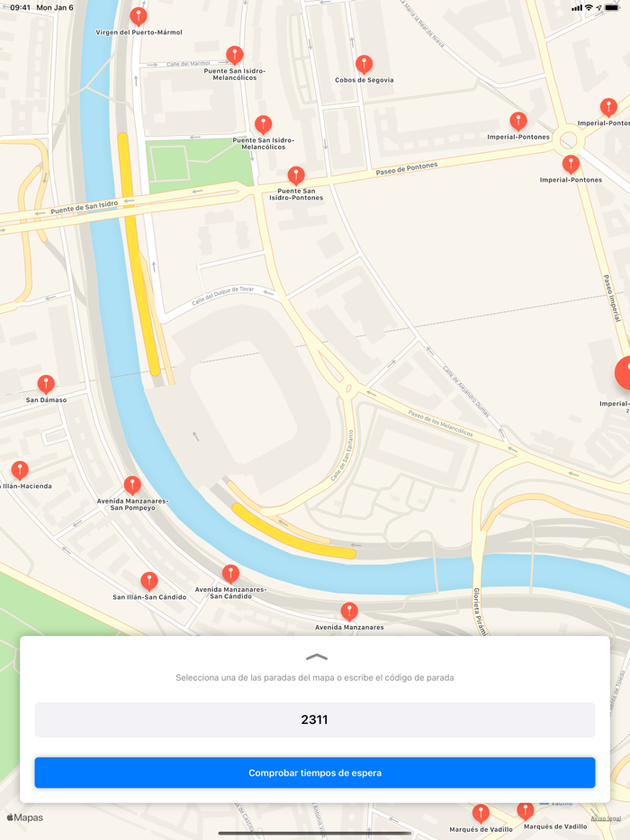Focus the stop code field showing 2311

point(315,719)
